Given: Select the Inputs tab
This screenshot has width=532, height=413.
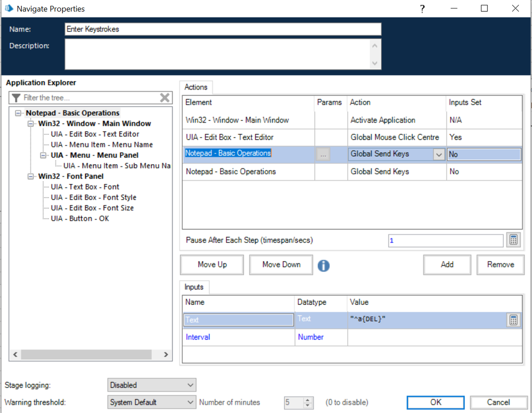Looking at the screenshot, I should (194, 287).
